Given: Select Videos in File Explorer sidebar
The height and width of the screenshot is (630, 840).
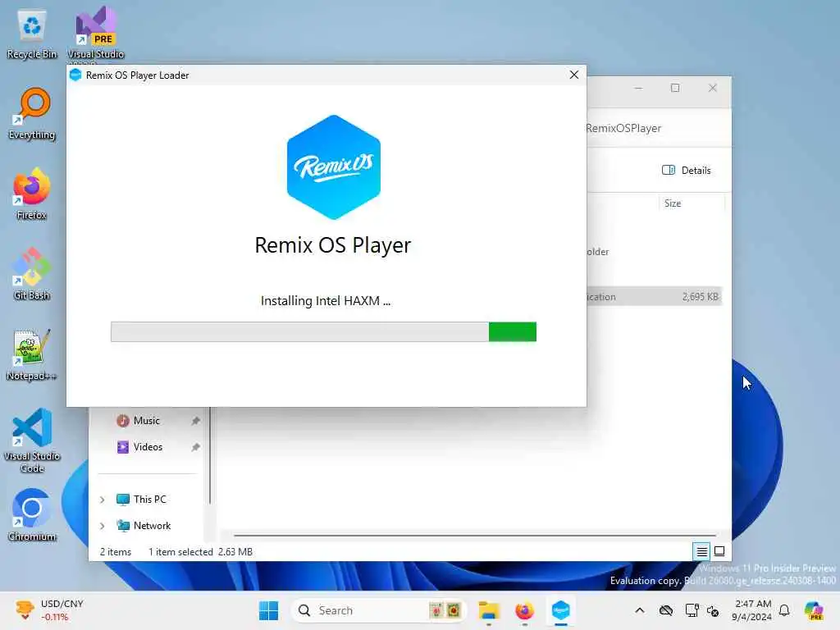Looking at the screenshot, I should click(x=148, y=447).
